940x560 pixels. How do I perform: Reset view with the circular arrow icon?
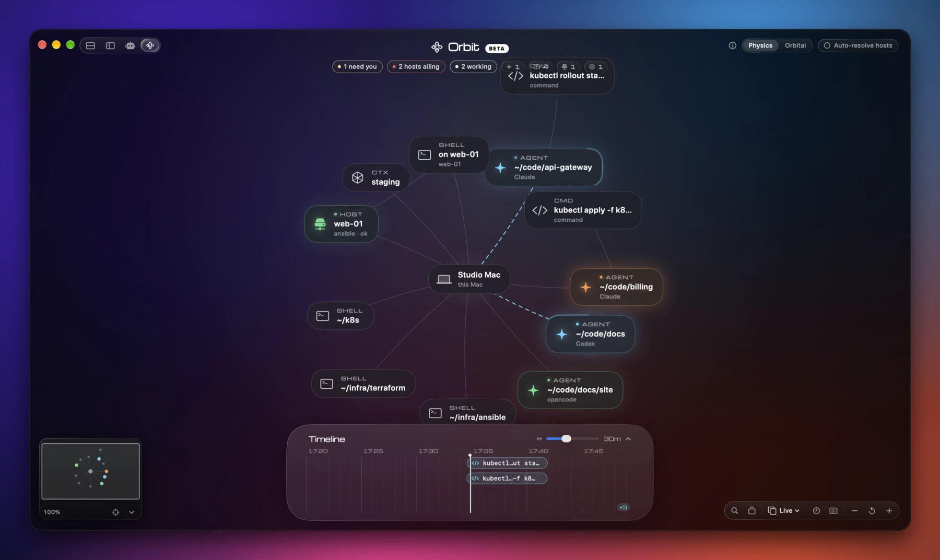[872, 510]
